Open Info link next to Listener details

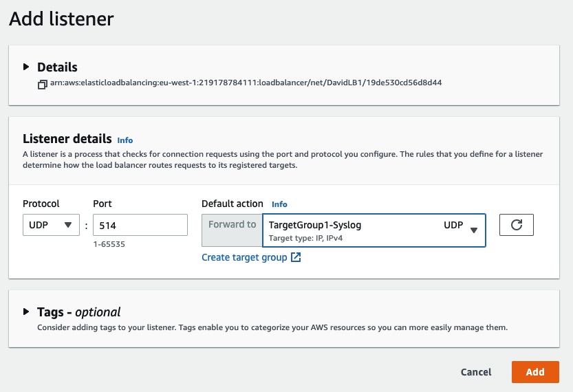click(x=125, y=140)
